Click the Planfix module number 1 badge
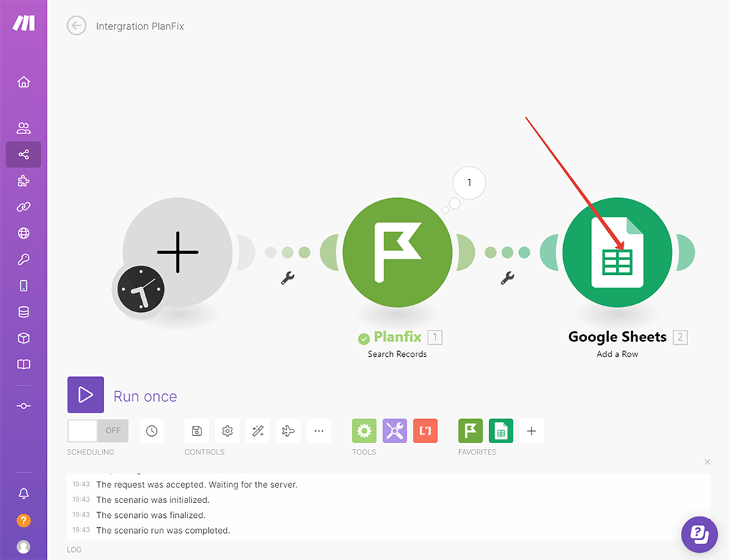Image resolution: width=730 pixels, height=560 pixels. coord(435,337)
